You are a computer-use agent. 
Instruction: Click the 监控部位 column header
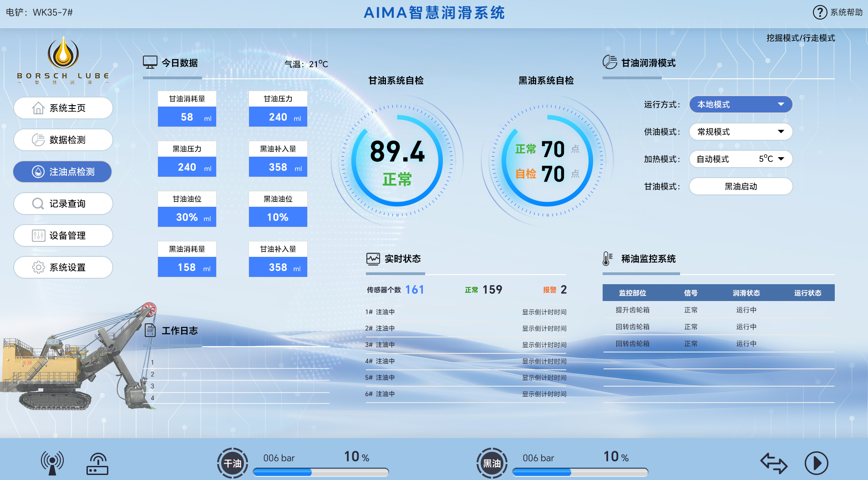click(x=632, y=293)
